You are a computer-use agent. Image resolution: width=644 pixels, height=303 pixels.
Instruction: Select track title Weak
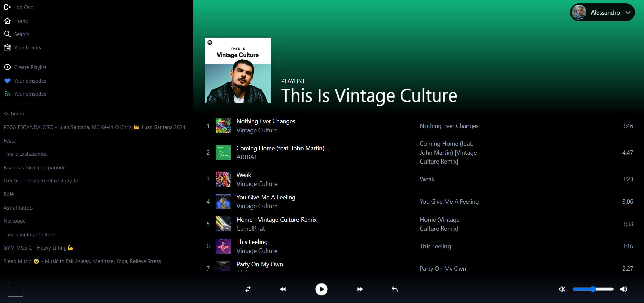pyautogui.click(x=244, y=175)
